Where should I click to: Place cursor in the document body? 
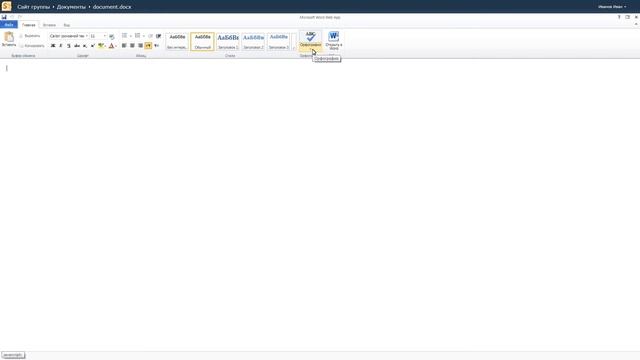tap(320, 204)
